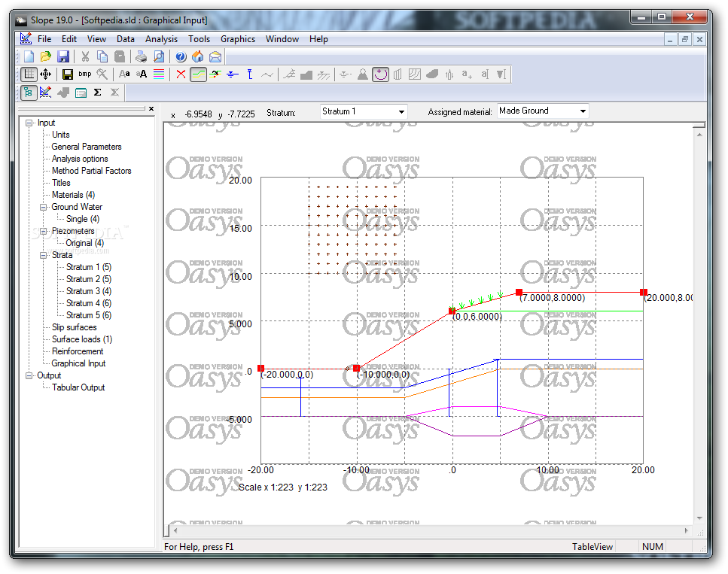Screen dimensions: 728x574
Task: Open the File menu
Action: click(44, 39)
